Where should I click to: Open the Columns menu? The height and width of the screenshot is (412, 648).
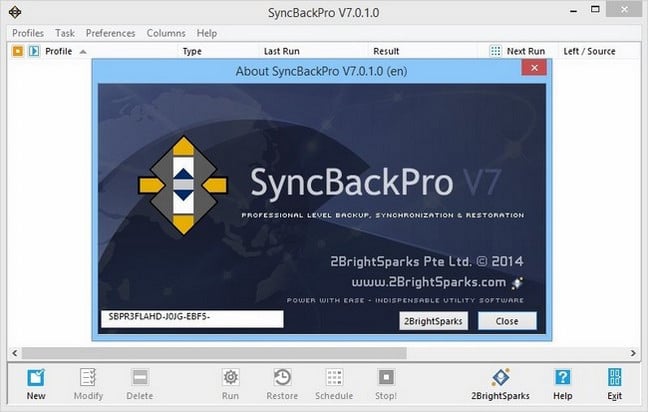[x=166, y=33]
